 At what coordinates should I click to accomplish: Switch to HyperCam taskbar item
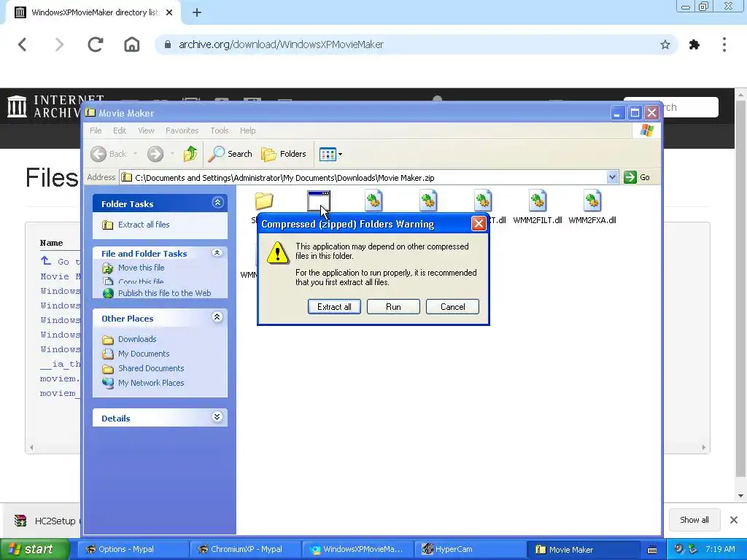(469, 550)
